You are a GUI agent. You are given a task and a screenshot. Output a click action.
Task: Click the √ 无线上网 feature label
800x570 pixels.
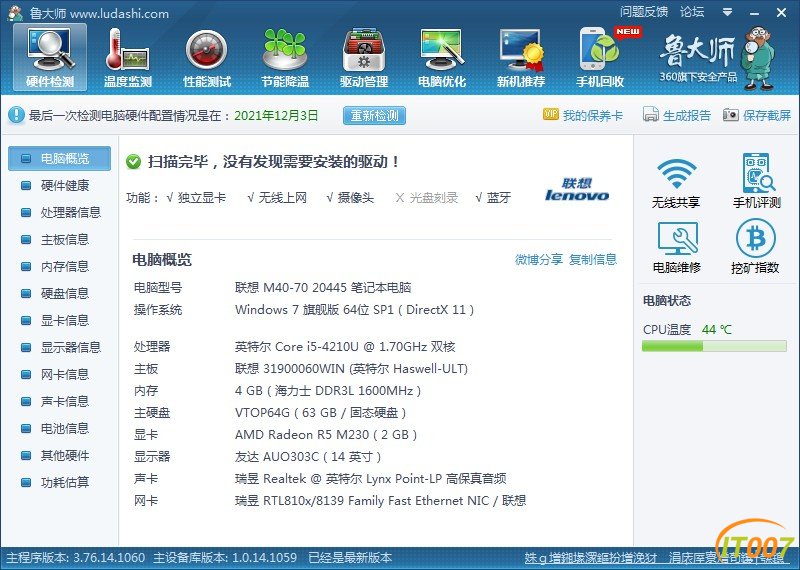pyautogui.click(x=277, y=198)
